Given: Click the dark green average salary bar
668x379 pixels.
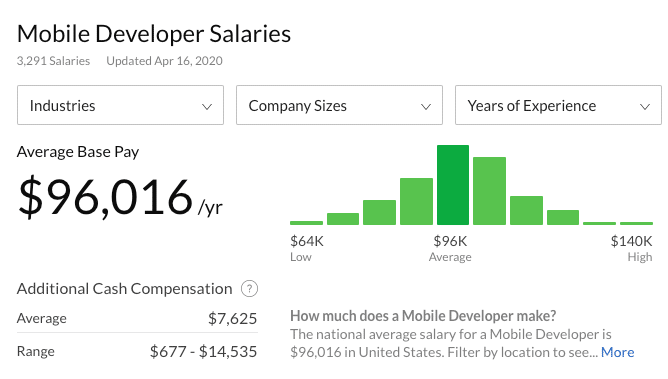Looking at the screenshot, I should (x=453, y=185).
